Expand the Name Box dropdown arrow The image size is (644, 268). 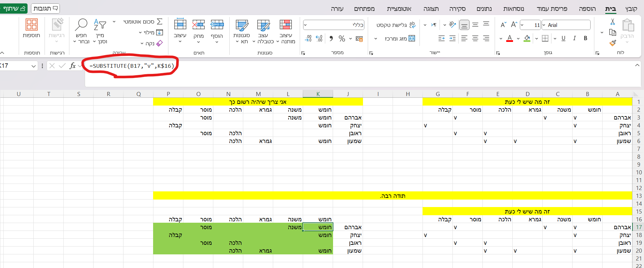click(x=33, y=66)
